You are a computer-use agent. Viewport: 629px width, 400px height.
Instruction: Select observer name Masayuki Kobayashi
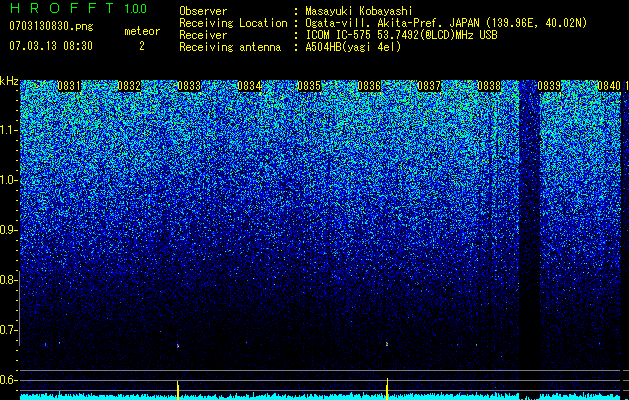pyautogui.click(x=359, y=11)
